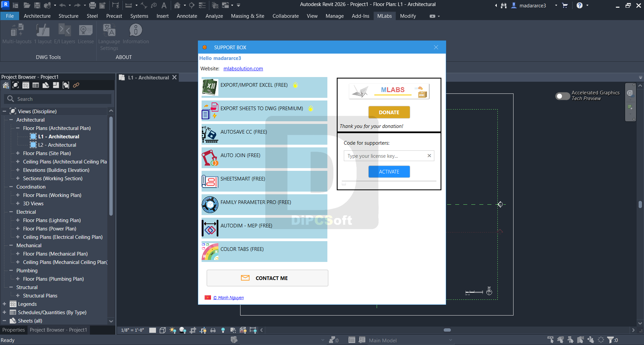The width and height of the screenshot is (644, 345).
Task: Toggle Accelerated Graphics Tech Preview switch
Action: (562, 96)
